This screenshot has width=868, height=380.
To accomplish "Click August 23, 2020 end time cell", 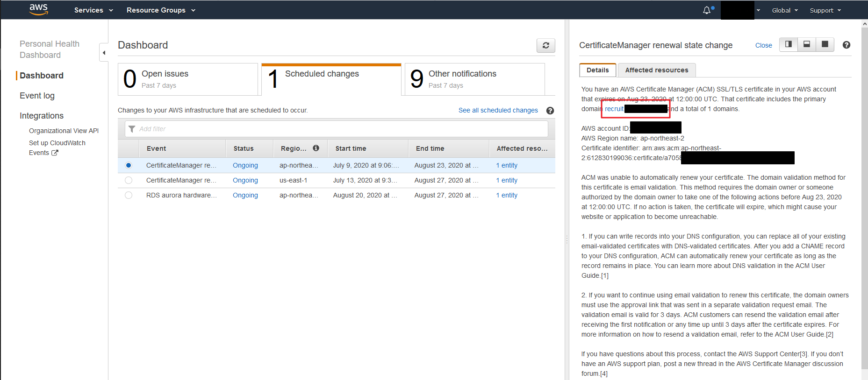I will pyautogui.click(x=446, y=165).
